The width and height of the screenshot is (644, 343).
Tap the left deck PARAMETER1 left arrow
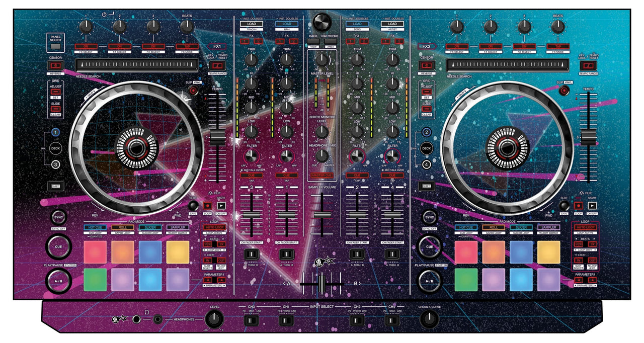(x=208, y=280)
